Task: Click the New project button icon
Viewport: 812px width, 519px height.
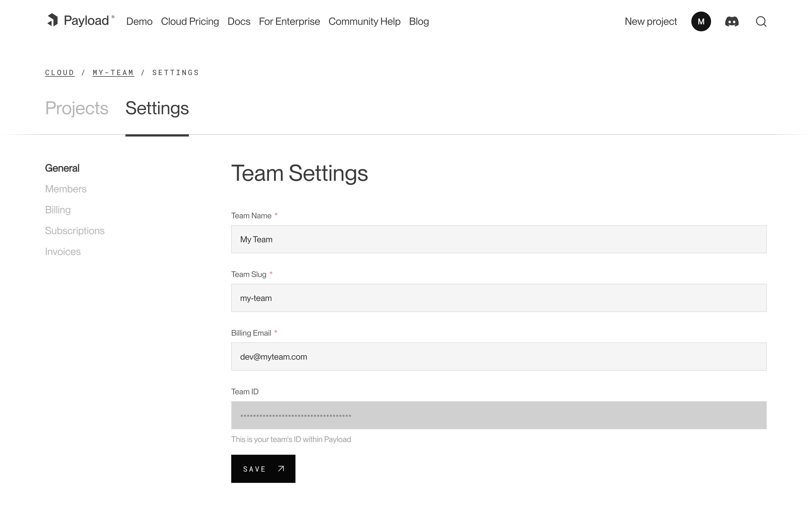Action: point(650,21)
